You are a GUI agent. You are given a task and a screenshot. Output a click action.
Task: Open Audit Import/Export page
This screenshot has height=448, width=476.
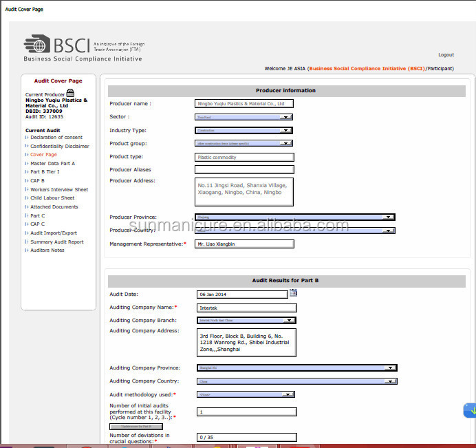pos(54,233)
